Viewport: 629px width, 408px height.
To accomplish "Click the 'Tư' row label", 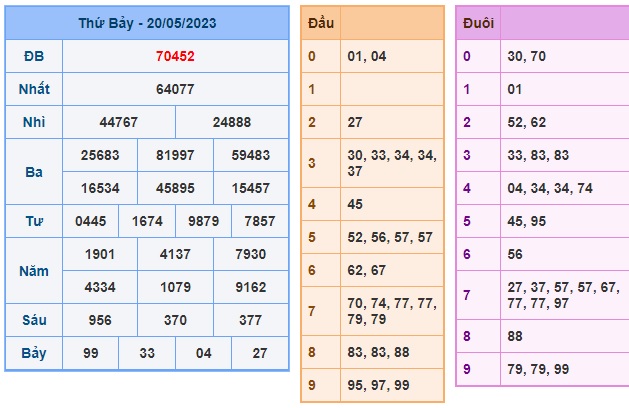I will [34, 221].
